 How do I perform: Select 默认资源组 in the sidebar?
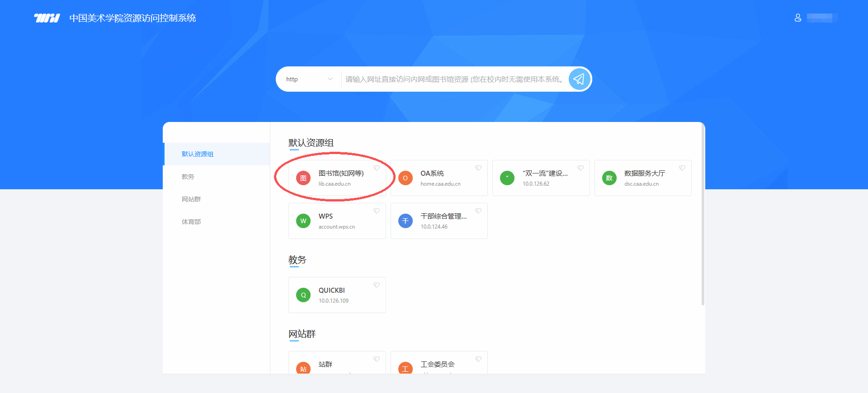[198, 154]
